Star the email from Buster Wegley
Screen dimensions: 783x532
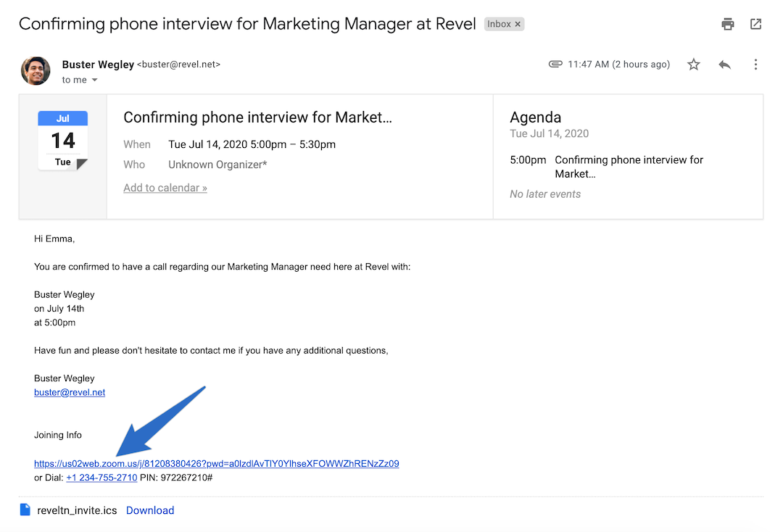(x=694, y=65)
